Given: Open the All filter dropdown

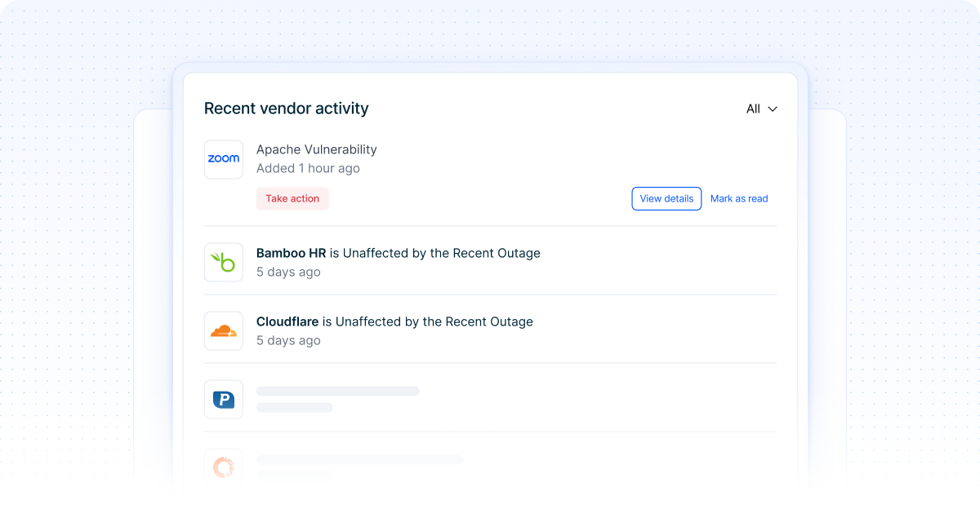Looking at the screenshot, I should pos(761,109).
